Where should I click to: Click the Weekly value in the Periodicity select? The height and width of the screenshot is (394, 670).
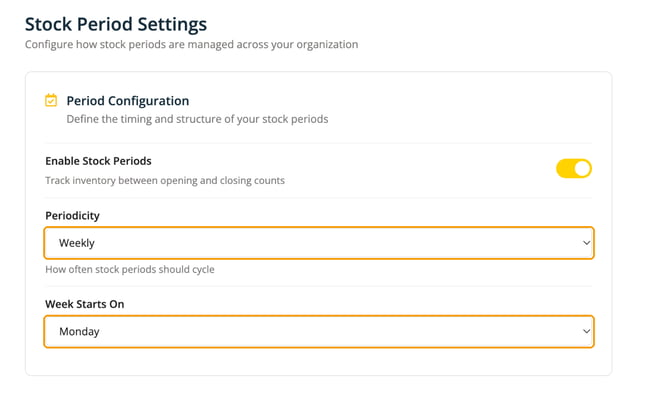[77, 243]
